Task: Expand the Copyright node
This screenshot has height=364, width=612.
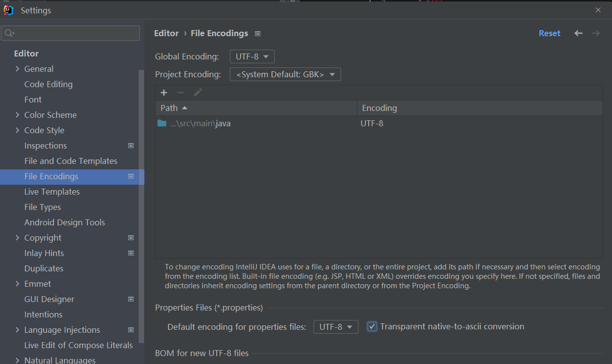Action: [17, 238]
